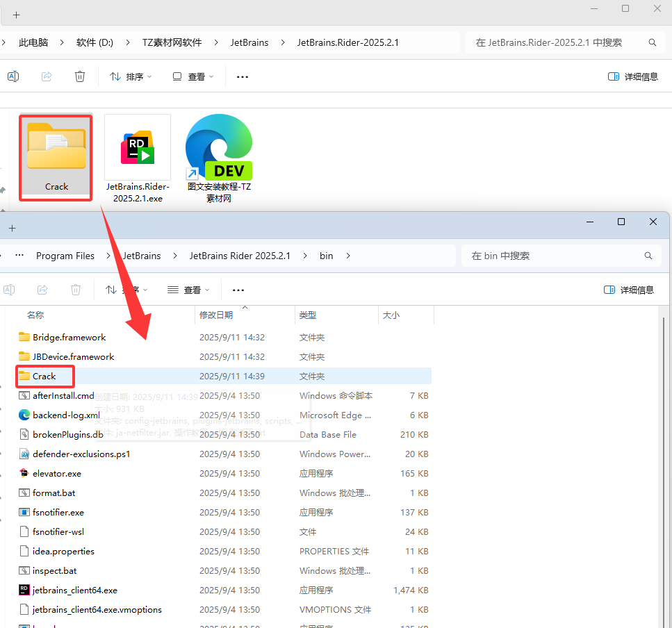Go to JetBrains Rider 2025.2.1 breadcrumb
This screenshot has width=672, height=628.
coord(240,256)
